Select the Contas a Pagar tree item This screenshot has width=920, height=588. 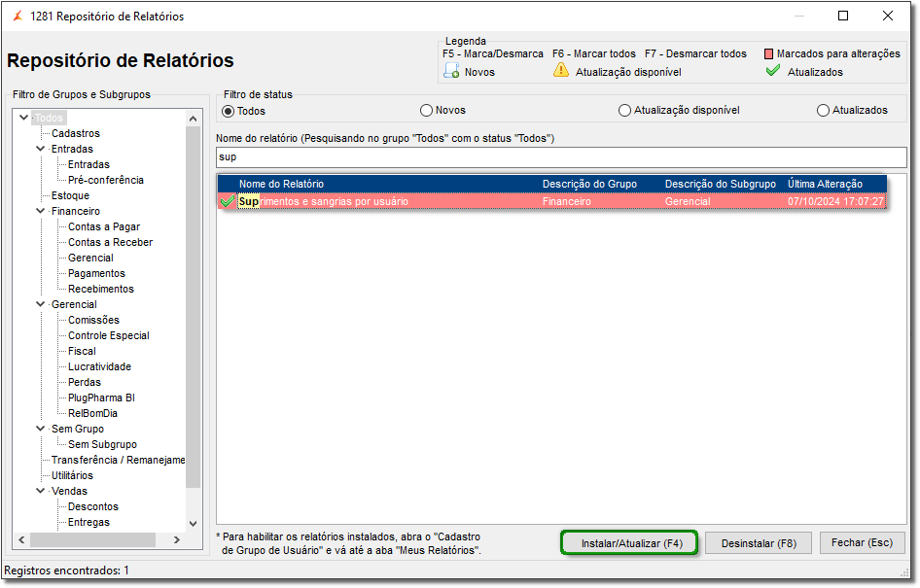pos(104,226)
